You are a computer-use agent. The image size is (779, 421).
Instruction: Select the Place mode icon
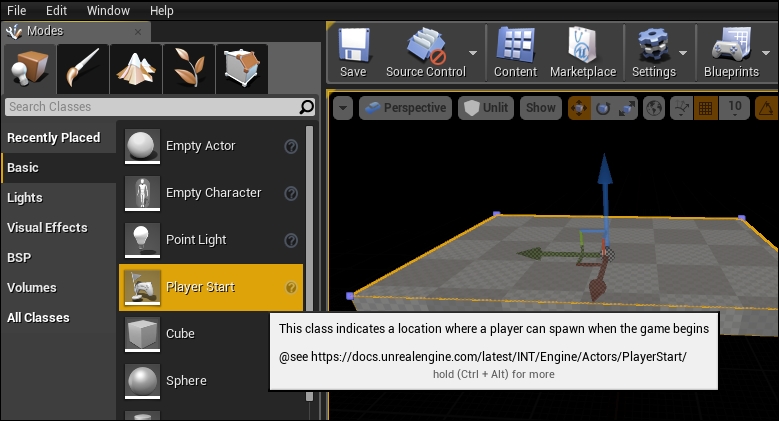(x=30, y=69)
